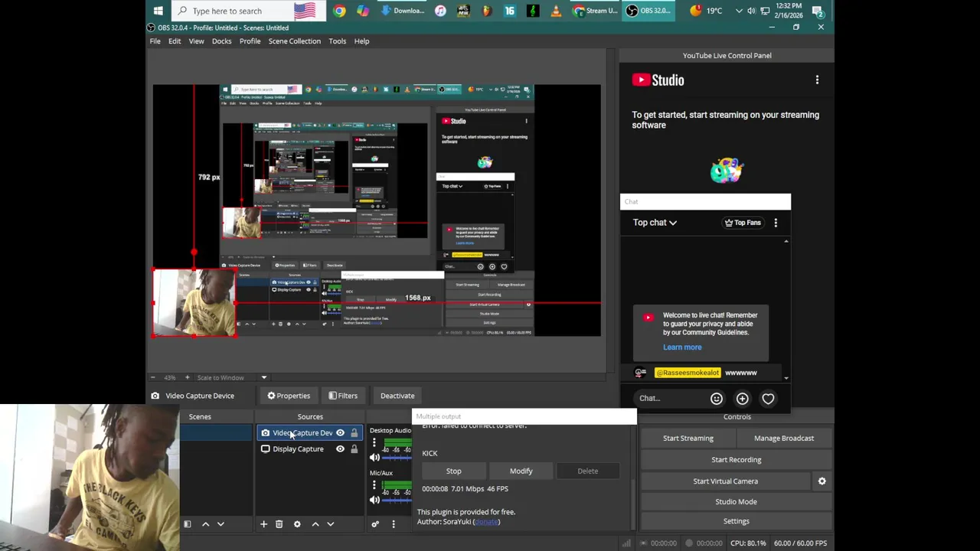Open the notification center icon

(818, 11)
